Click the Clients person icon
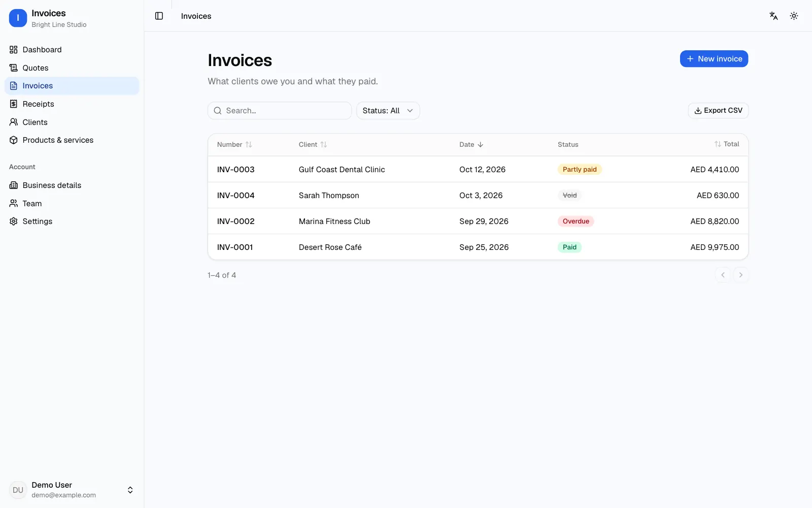This screenshot has height=508, width=812. (14, 122)
